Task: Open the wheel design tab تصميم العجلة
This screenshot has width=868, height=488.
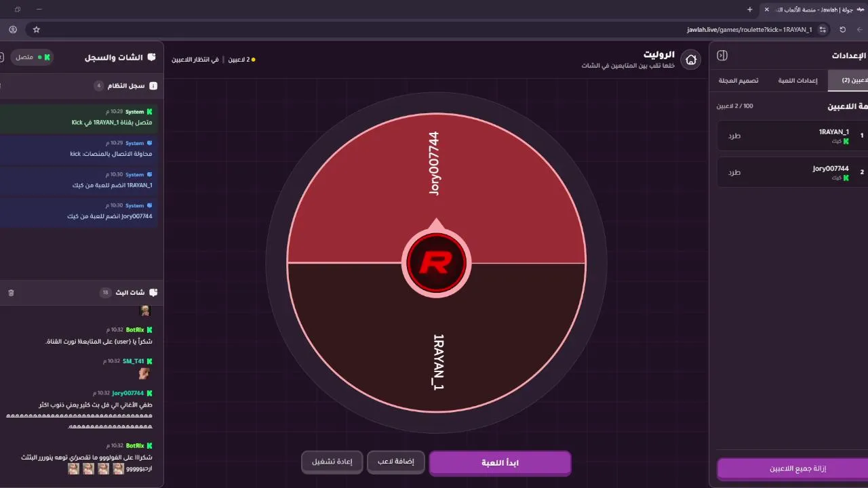Action: click(x=738, y=80)
